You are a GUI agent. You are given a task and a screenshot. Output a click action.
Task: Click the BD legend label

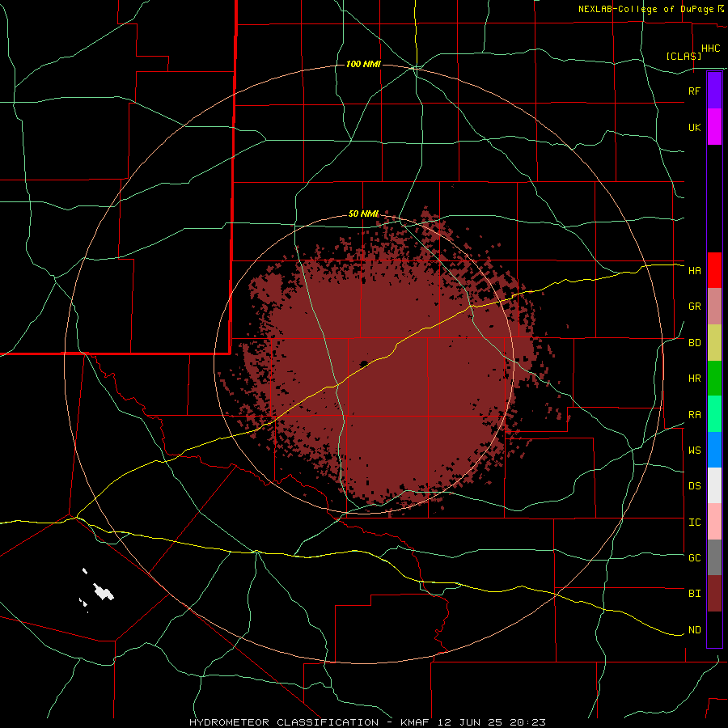click(x=694, y=343)
